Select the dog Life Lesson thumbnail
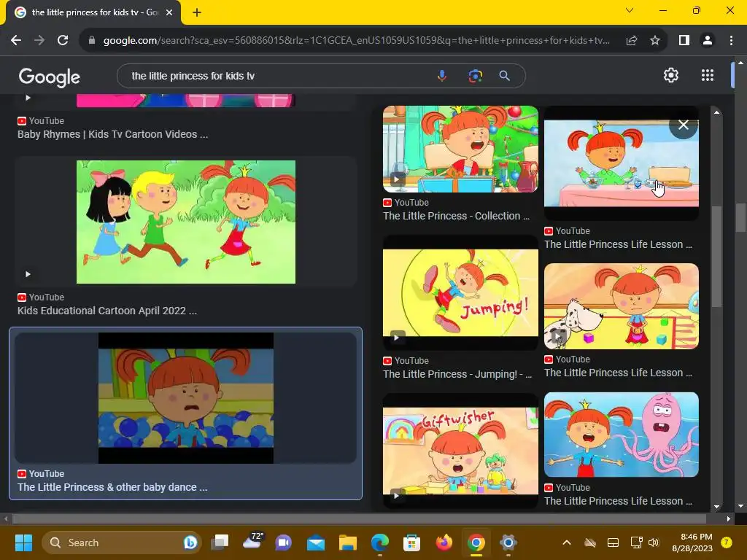The height and width of the screenshot is (560, 747). pyautogui.click(x=622, y=306)
